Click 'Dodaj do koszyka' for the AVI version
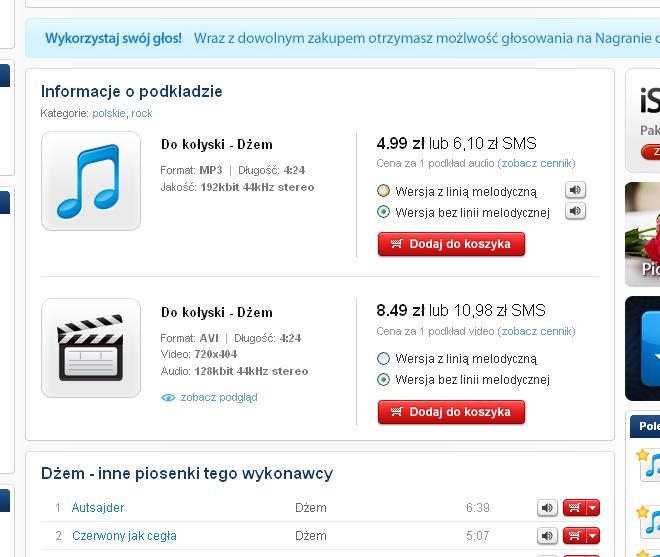 point(451,412)
